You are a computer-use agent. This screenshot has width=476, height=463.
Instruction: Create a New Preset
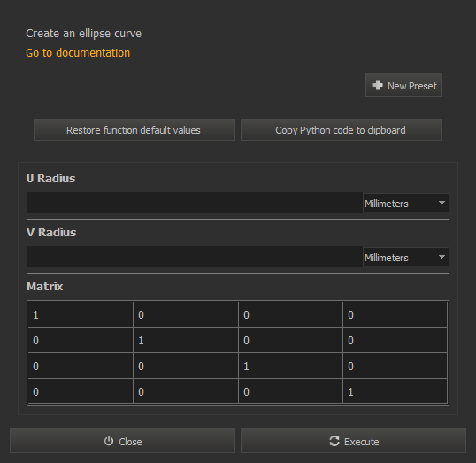click(x=403, y=85)
